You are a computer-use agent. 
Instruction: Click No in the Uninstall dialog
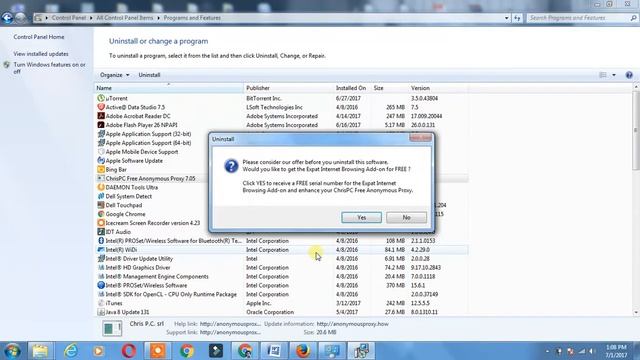point(406,218)
